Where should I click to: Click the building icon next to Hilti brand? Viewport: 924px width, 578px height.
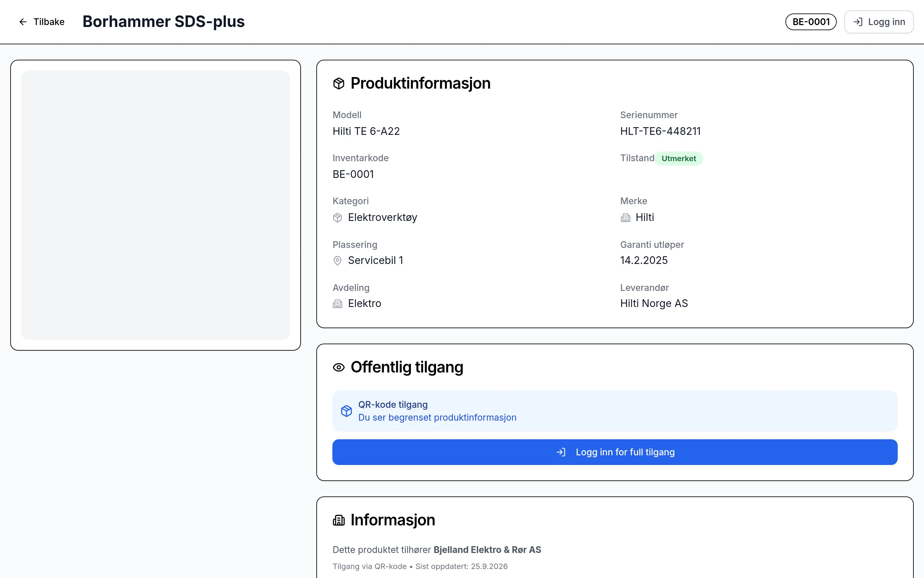pyautogui.click(x=625, y=217)
